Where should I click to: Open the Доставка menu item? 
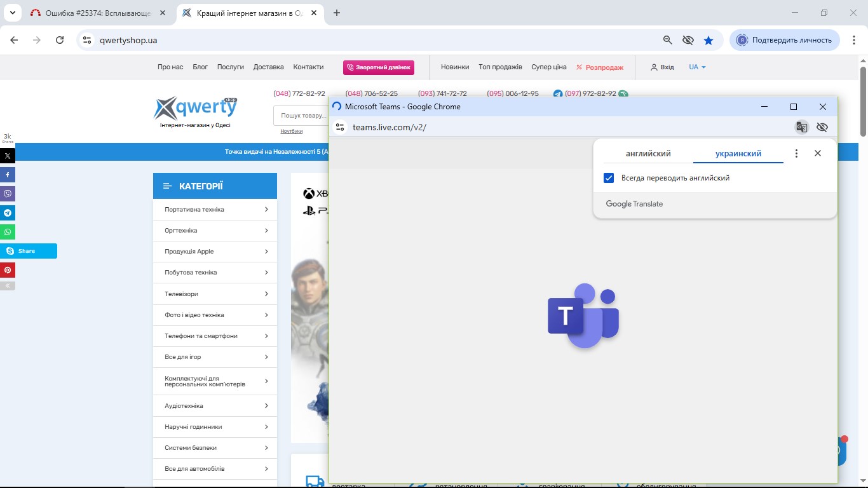click(268, 67)
